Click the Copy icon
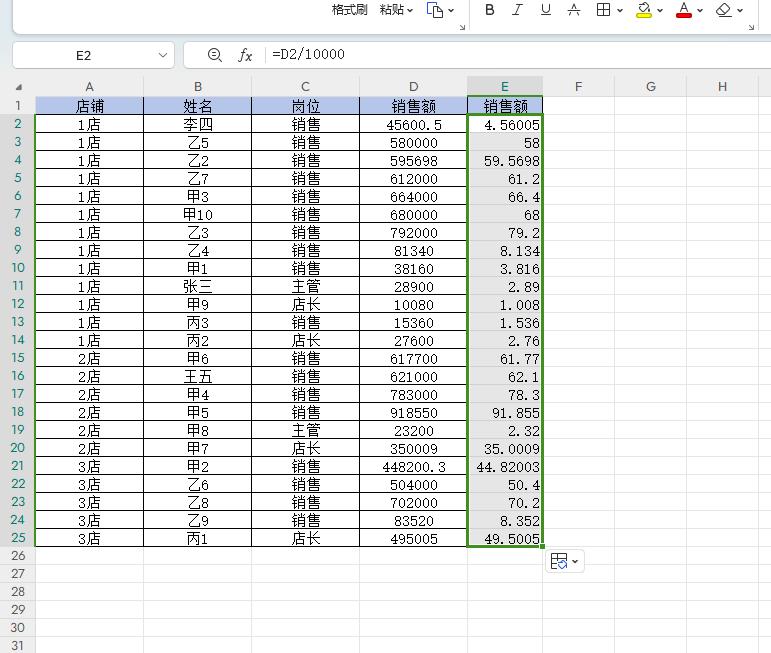This screenshot has width=771, height=653. pyautogui.click(x=435, y=10)
